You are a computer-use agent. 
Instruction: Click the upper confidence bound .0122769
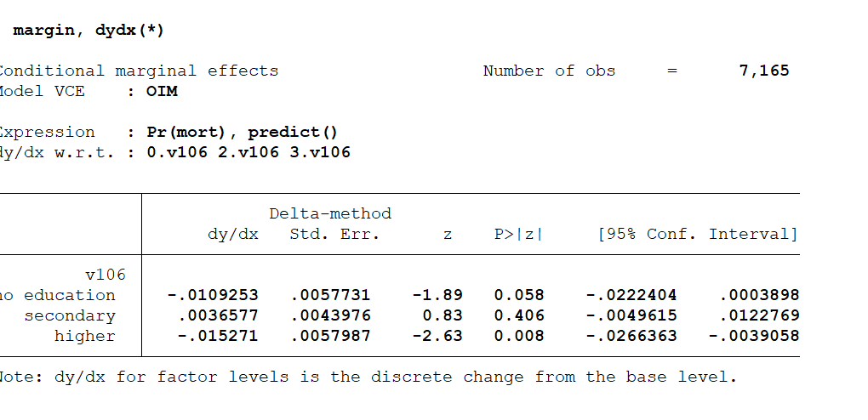coord(759,315)
